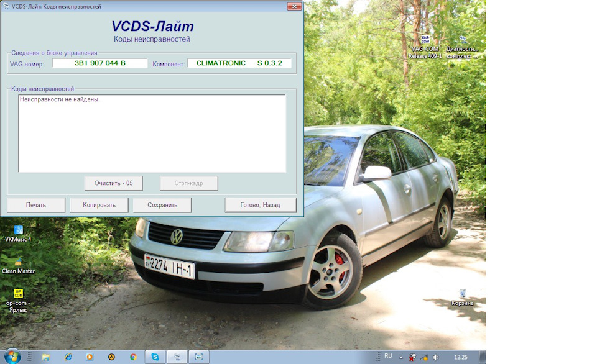The width and height of the screenshot is (597, 364).
Task: Show hidden tray icons arrow
Action: [x=401, y=358]
